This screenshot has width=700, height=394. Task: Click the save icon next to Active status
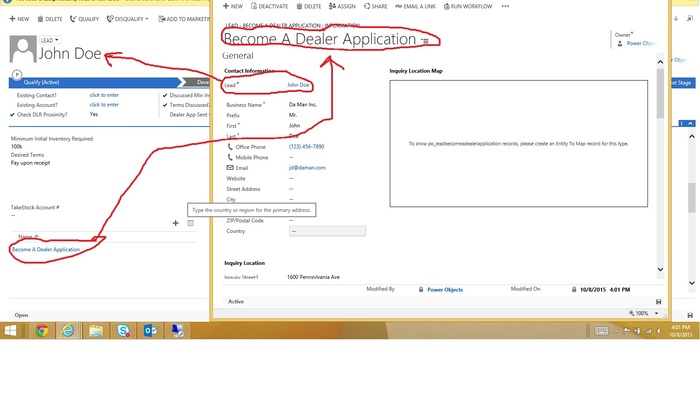[x=658, y=302]
